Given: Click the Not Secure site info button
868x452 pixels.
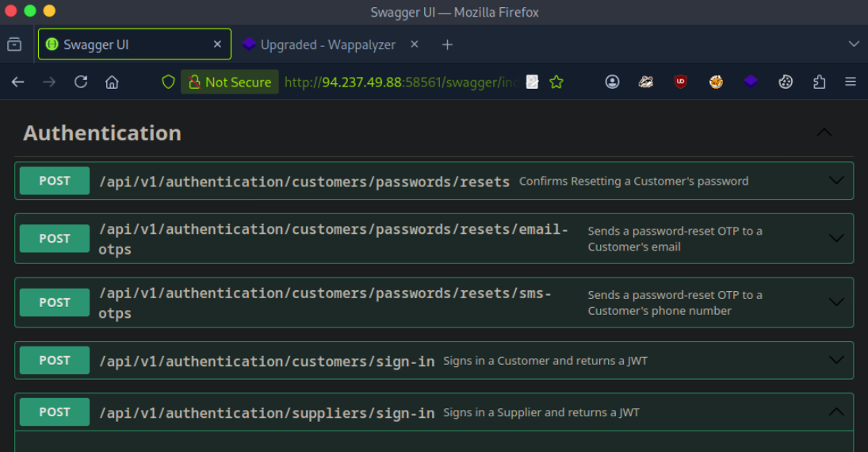Looking at the screenshot, I should (229, 82).
